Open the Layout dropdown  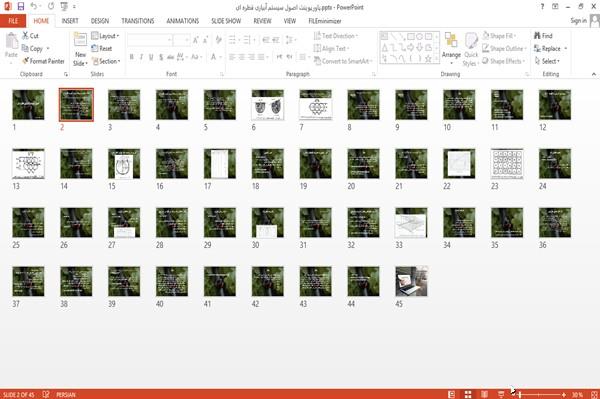[x=105, y=36]
